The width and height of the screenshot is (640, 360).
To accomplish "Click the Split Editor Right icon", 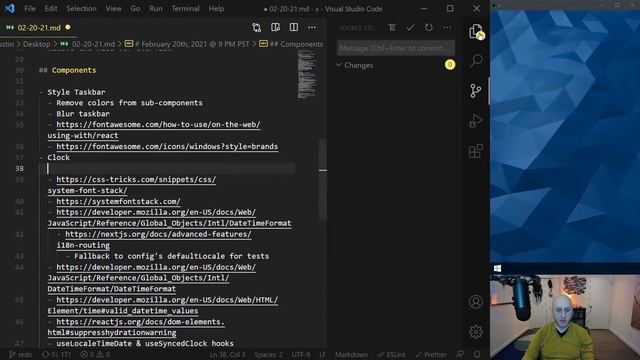I will click(x=293, y=27).
